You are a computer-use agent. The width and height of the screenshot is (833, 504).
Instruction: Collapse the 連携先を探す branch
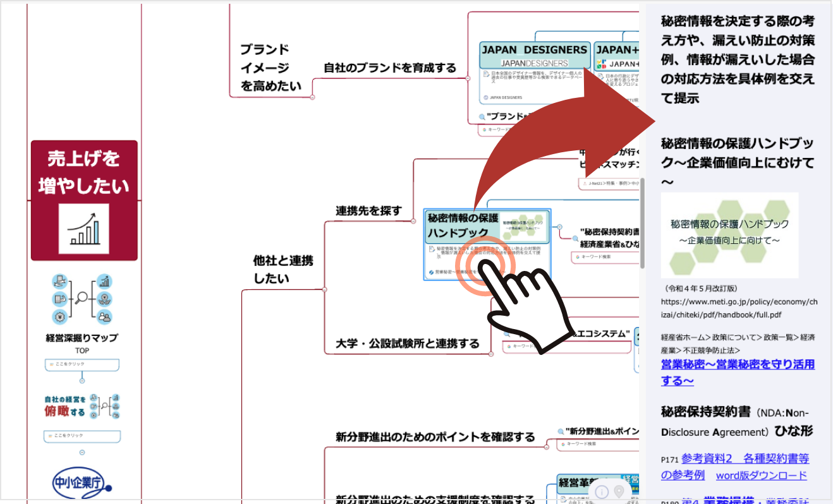(x=413, y=220)
